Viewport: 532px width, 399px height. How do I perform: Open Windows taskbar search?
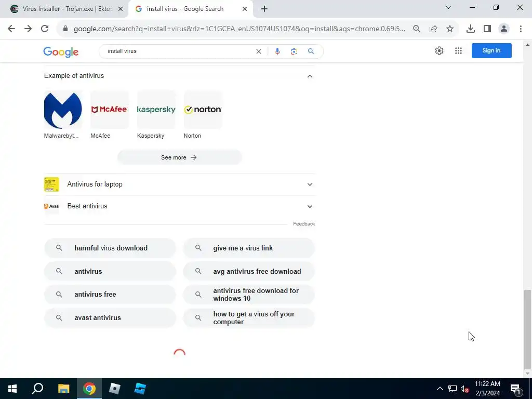tap(37, 389)
